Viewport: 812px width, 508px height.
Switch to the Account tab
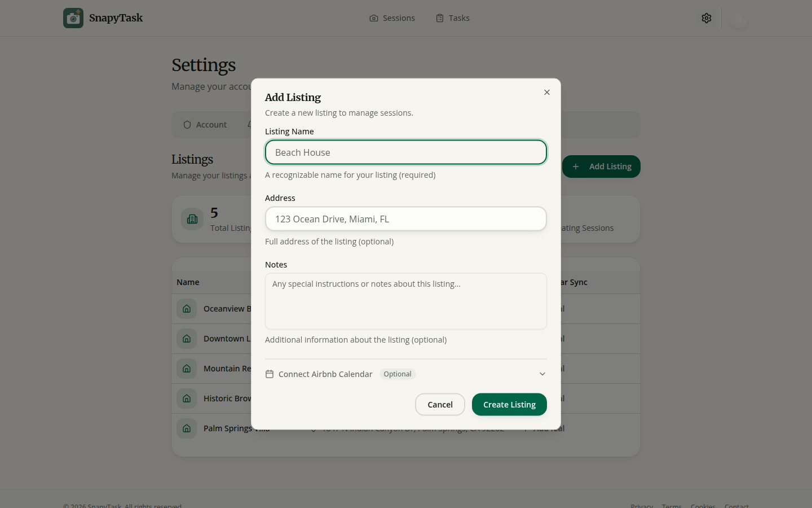click(x=205, y=124)
